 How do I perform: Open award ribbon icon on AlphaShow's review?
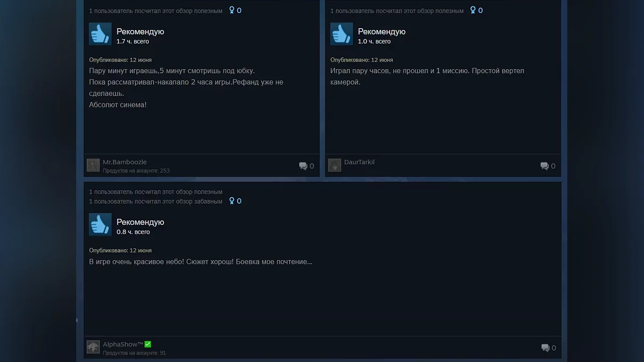click(x=232, y=201)
